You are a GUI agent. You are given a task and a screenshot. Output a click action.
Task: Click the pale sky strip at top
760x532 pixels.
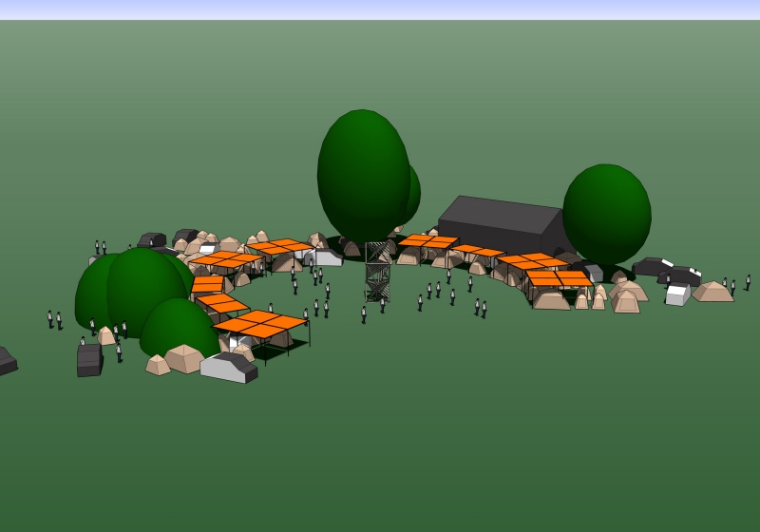click(380, 9)
